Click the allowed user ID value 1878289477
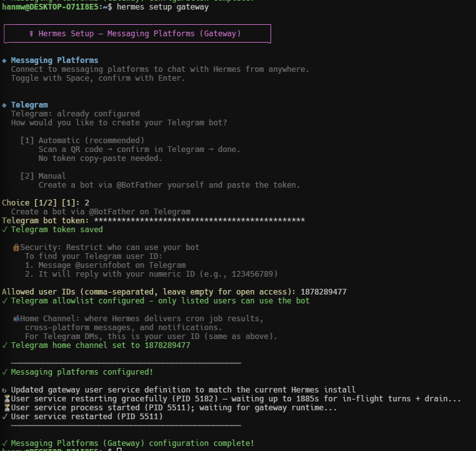 click(323, 292)
